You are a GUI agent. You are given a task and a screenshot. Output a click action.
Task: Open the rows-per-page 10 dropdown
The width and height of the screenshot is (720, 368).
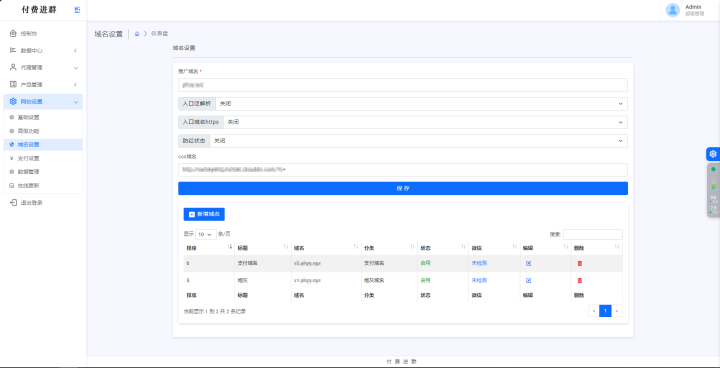[206, 234]
